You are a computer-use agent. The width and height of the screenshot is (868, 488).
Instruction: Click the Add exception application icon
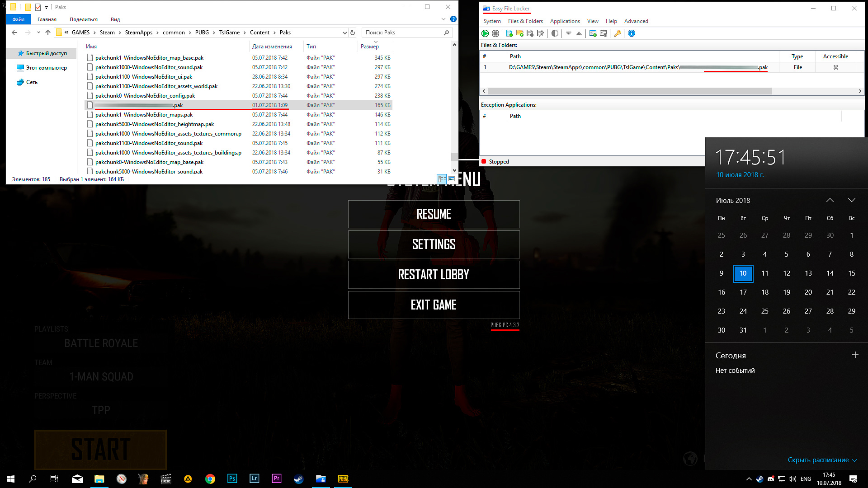click(x=593, y=33)
